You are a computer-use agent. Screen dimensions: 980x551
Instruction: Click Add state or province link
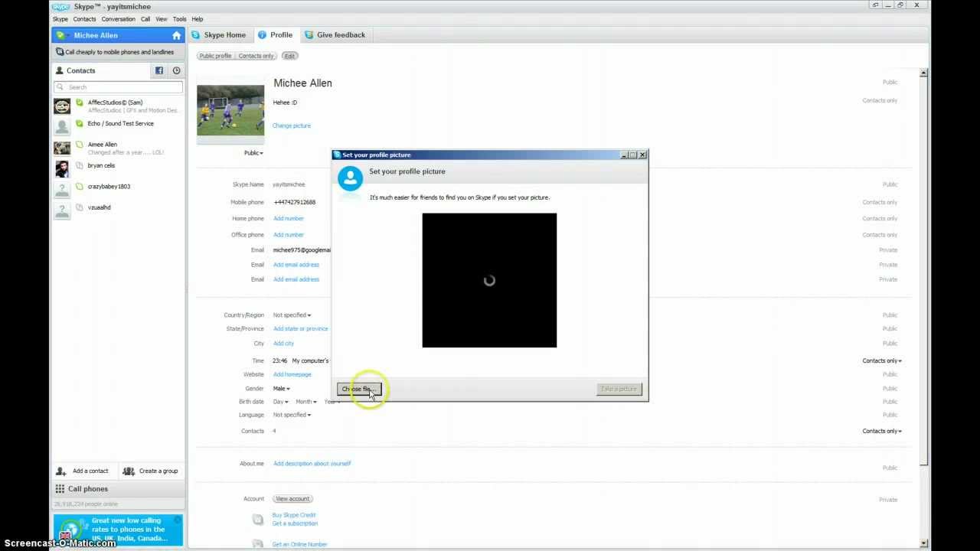click(301, 329)
